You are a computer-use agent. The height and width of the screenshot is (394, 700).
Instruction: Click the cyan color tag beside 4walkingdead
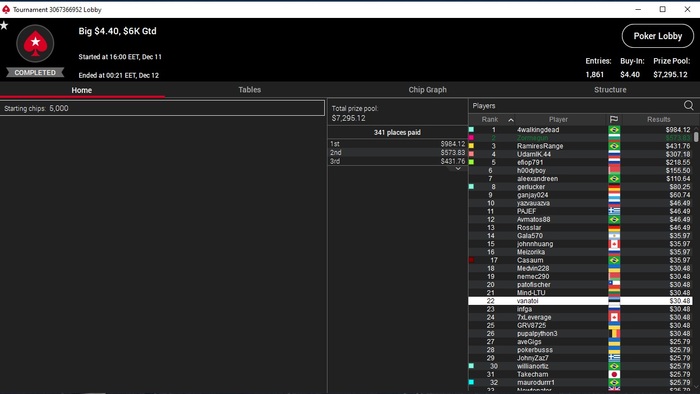471,129
